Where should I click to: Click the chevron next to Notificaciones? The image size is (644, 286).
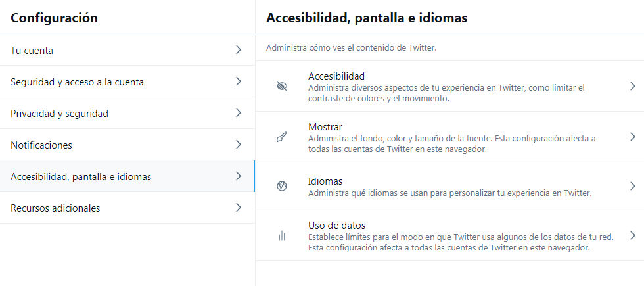pos(238,145)
